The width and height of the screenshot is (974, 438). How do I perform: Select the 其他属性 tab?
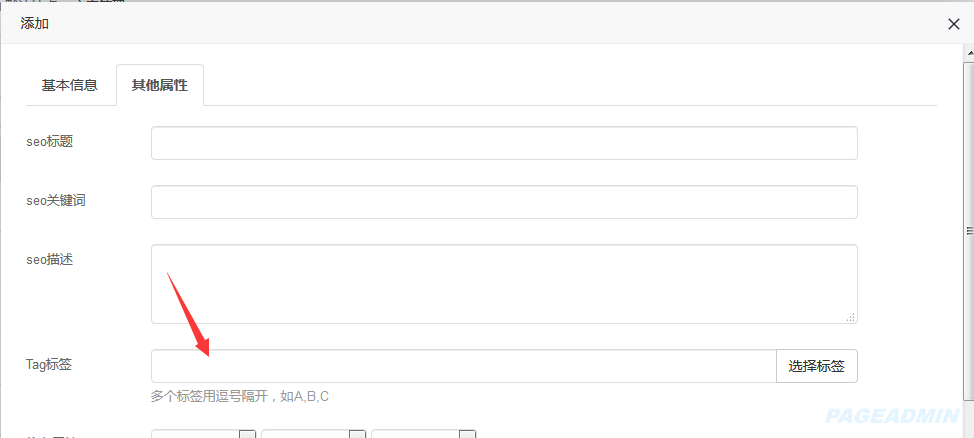(x=159, y=85)
